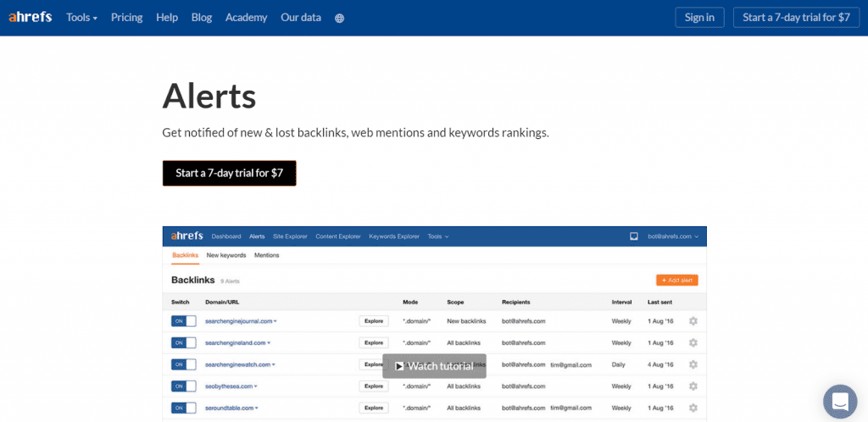Click the Daily interval value
This screenshot has width=868, height=422.
[x=618, y=364]
